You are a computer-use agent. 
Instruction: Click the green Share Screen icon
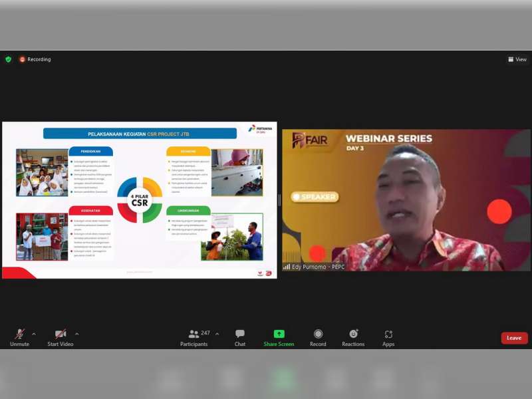(x=279, y=333)
